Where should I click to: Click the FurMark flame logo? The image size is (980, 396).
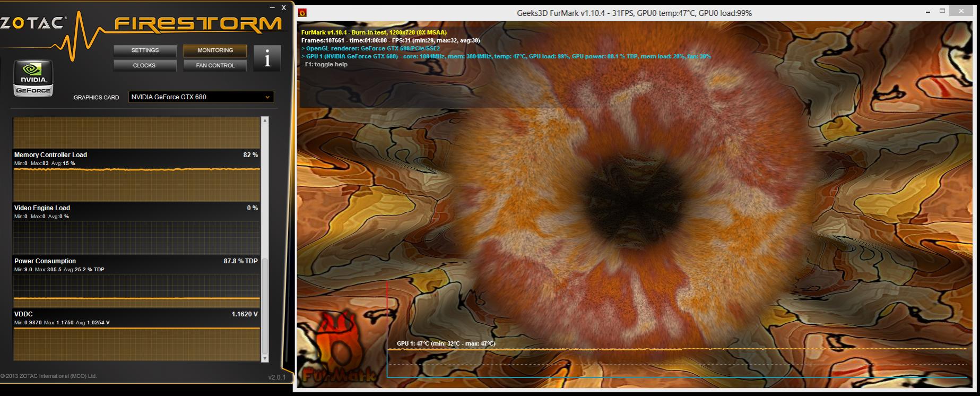340,348
